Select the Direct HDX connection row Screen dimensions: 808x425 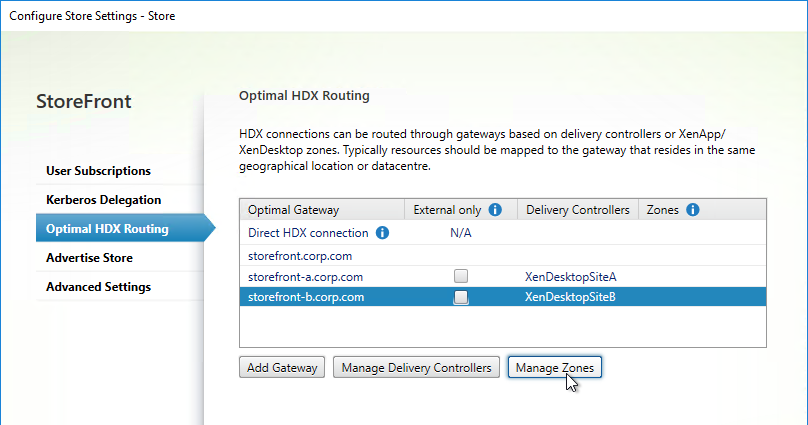pyautogui.click(x=502, y=233)
